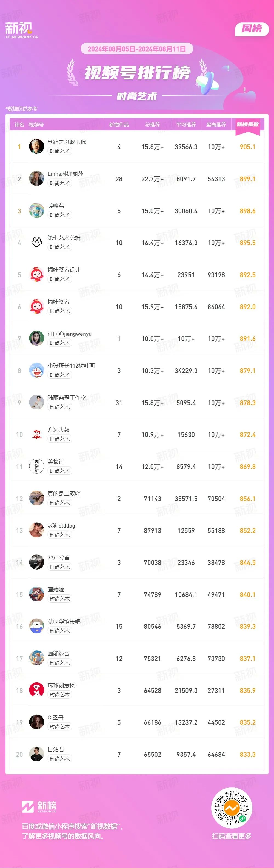The image size is (274, 868).
Task: Open the 方远大叔 avatar icon
Action: pyautogui.click(x=36, y=435)
